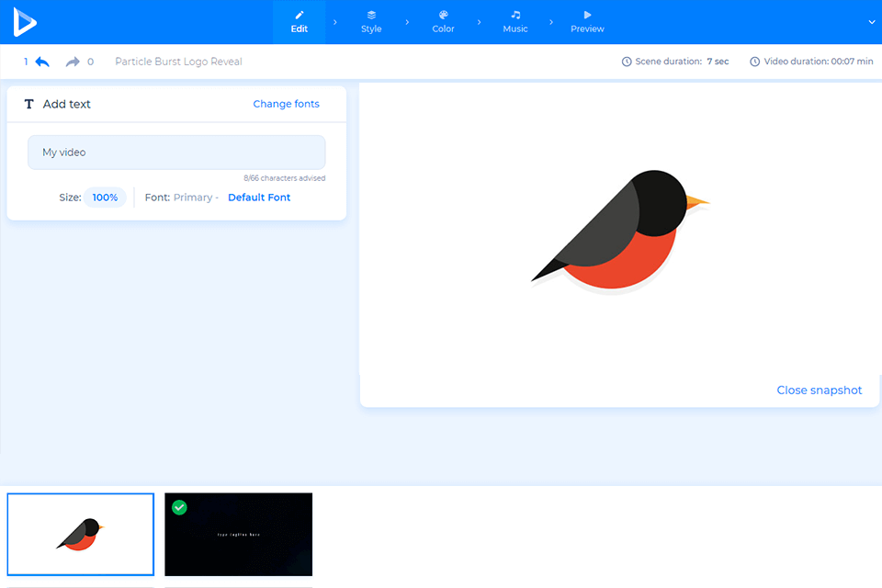
Task: Click the Video duration clock icon
Action: coord(753,62)
